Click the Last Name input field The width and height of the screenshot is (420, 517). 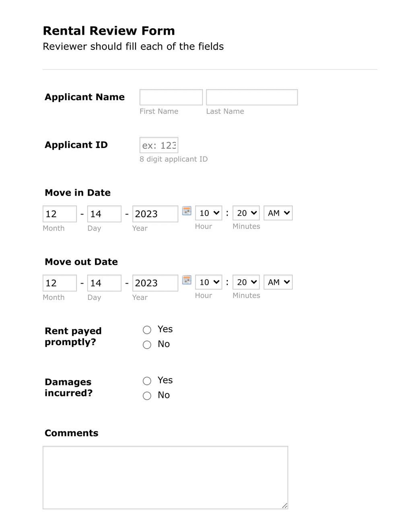(x=251, y=97)
